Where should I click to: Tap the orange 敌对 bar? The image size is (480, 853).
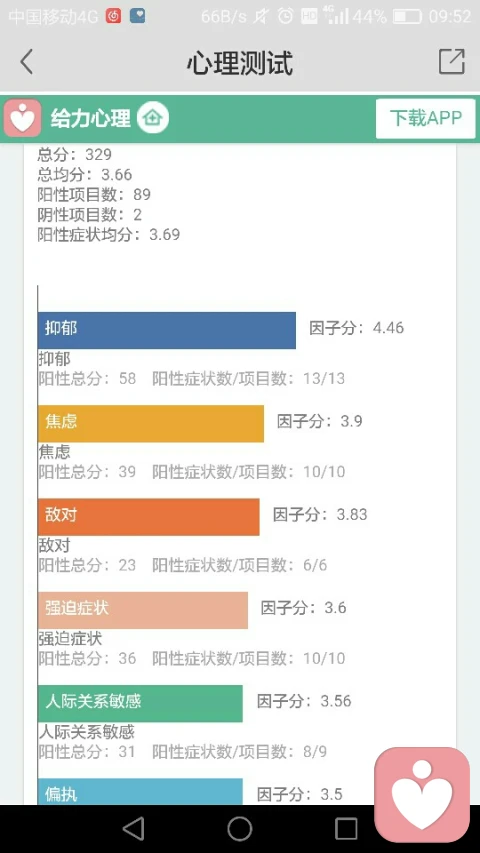point(149,517)
